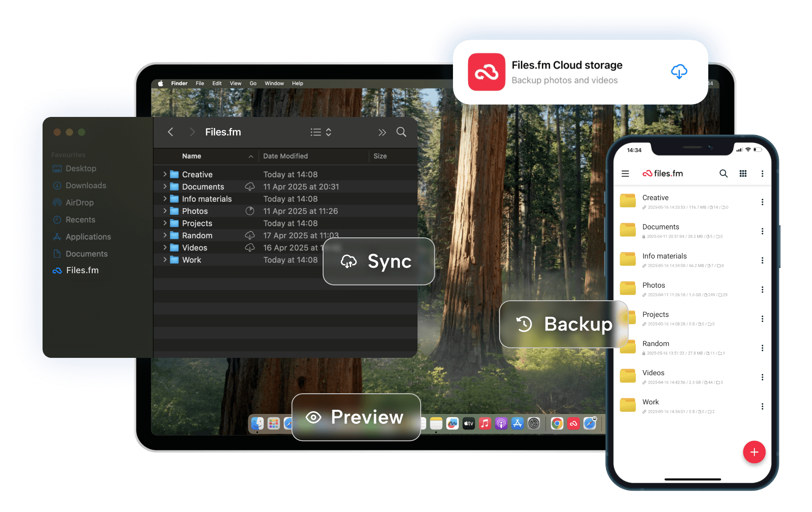The width and height of the screenshot is (812, 512).
Task: Open the Window menu in menu bar
Action: tap(274, 83)
